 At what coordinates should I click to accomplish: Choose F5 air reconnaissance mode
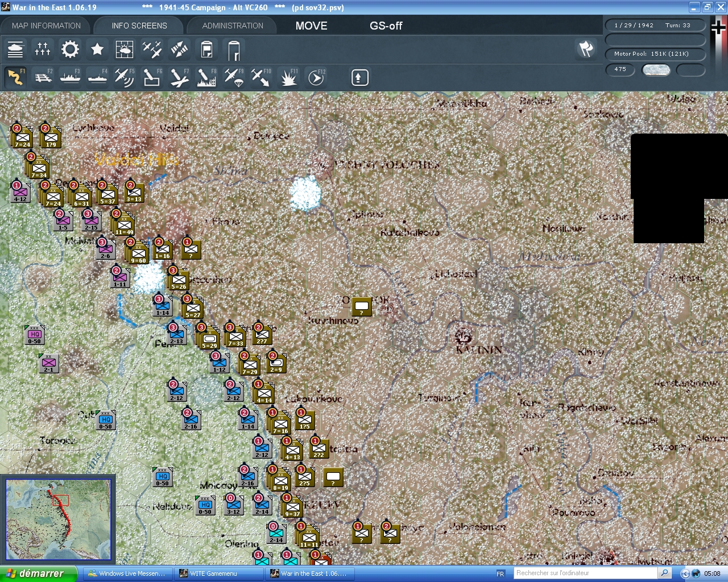pos(125,77)
